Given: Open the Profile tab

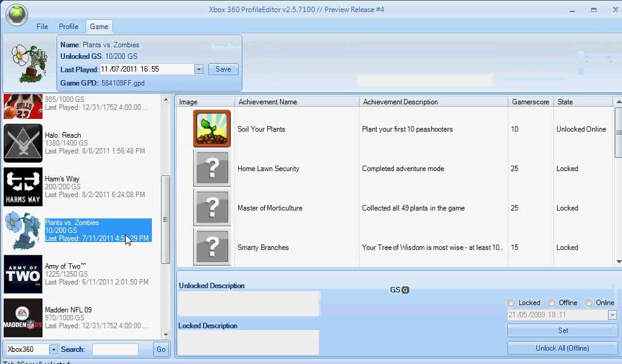Looking at the screenshot, I should [69, 27].
